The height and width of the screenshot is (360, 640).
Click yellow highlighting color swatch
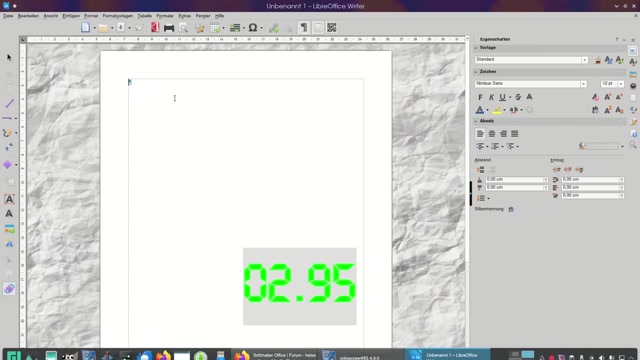click(x=497, y=110)
